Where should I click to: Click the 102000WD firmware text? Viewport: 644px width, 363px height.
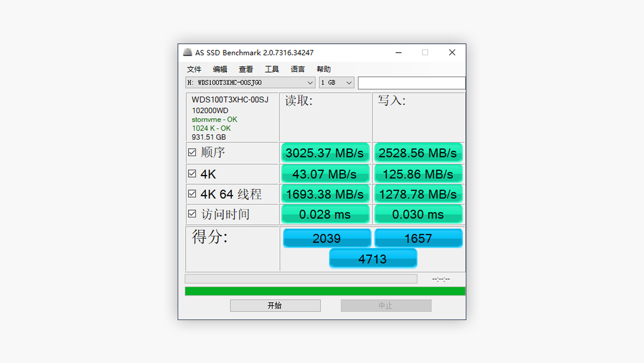[210, 111]
